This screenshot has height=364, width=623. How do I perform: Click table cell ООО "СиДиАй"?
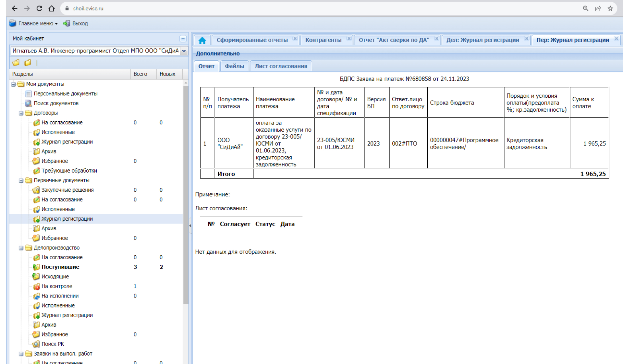click(x=234, y=143)
